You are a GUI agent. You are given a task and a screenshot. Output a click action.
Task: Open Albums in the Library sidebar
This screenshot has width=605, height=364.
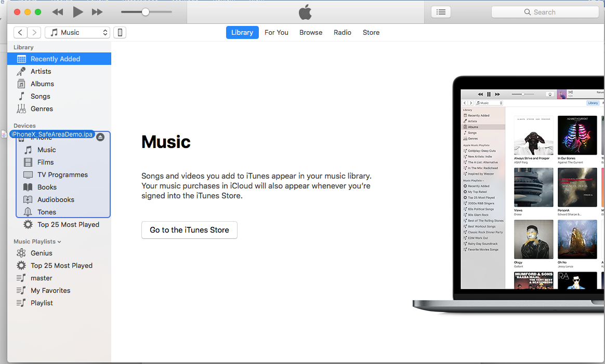point(59,84)
